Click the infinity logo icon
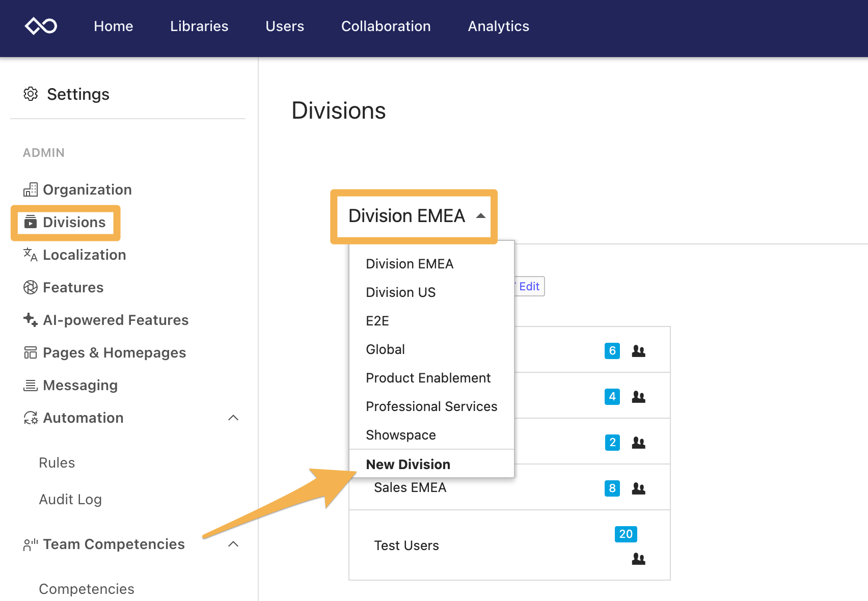 [41, 26]
